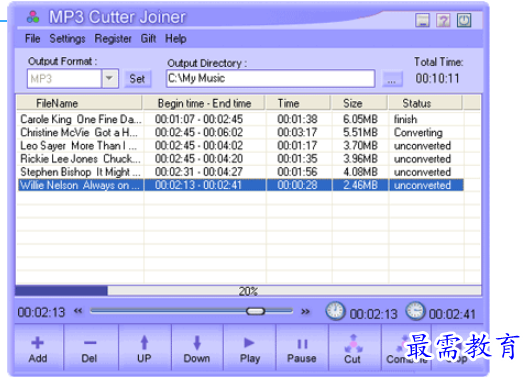The image size is (528, 378).
Task: Click the Status column header
Action: (425, 103)
